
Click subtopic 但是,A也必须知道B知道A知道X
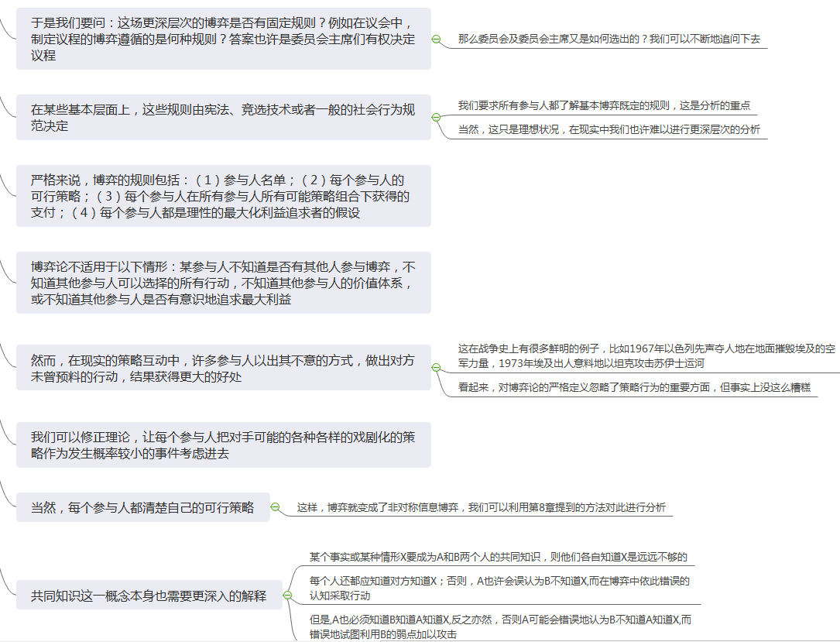tap(500, 627)
